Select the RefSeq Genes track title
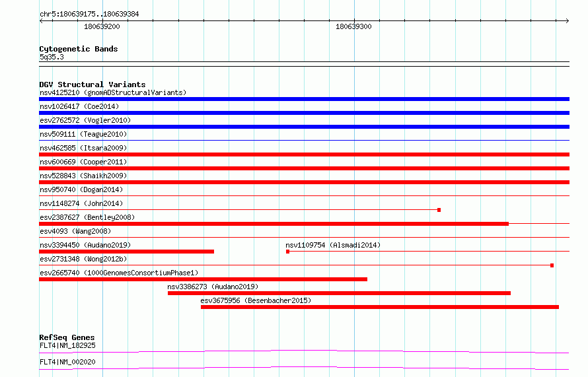The height and width of the screenshot is (377, 588). (x=67, y=337)
